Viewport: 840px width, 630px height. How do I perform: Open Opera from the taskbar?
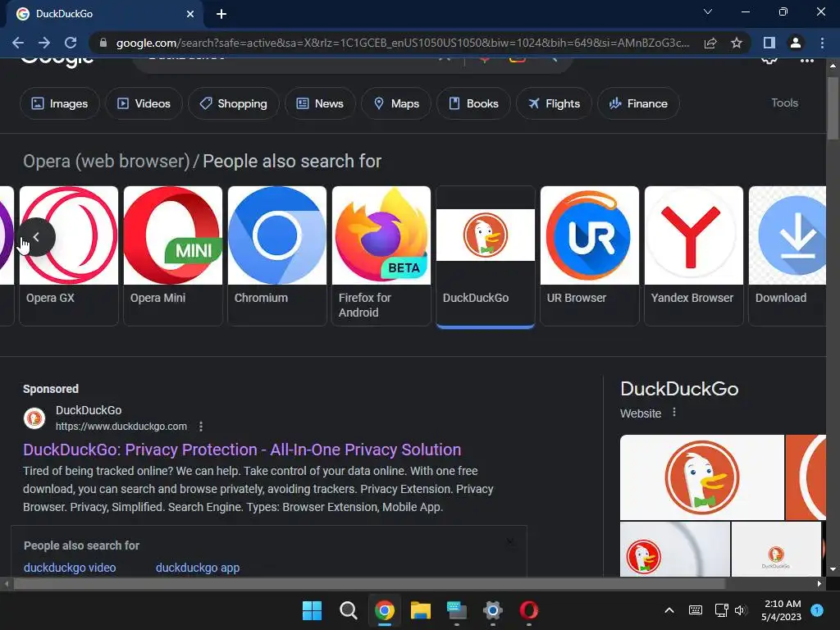pyautogui.click(x=529, y=610)
